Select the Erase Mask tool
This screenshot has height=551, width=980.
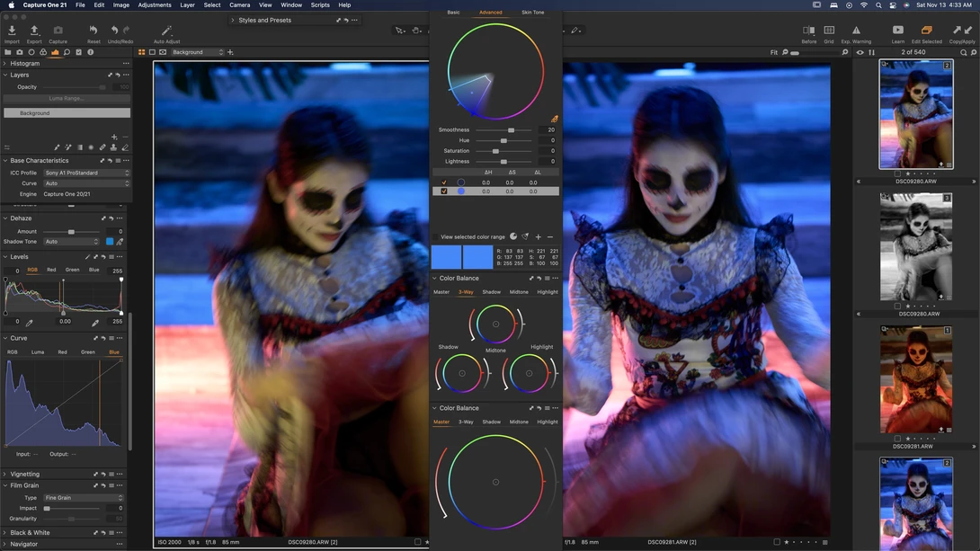pyautogui.click(x=125, y=147)
